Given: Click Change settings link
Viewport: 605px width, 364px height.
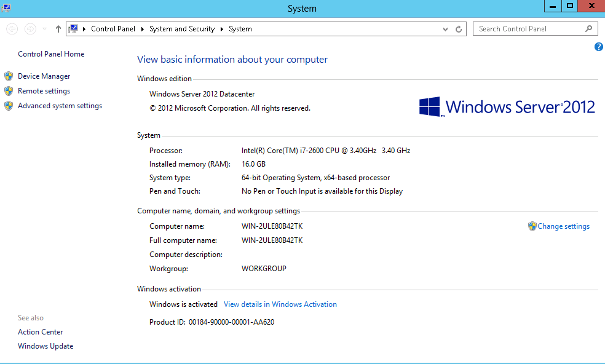Looking at the screenshot, I should 563,226.
